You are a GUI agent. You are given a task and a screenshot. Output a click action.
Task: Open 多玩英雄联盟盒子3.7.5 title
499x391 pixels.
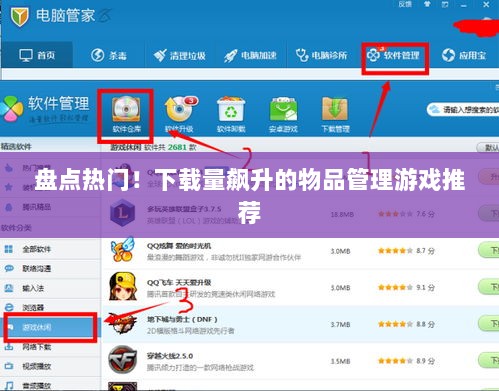tap(184, 209)
